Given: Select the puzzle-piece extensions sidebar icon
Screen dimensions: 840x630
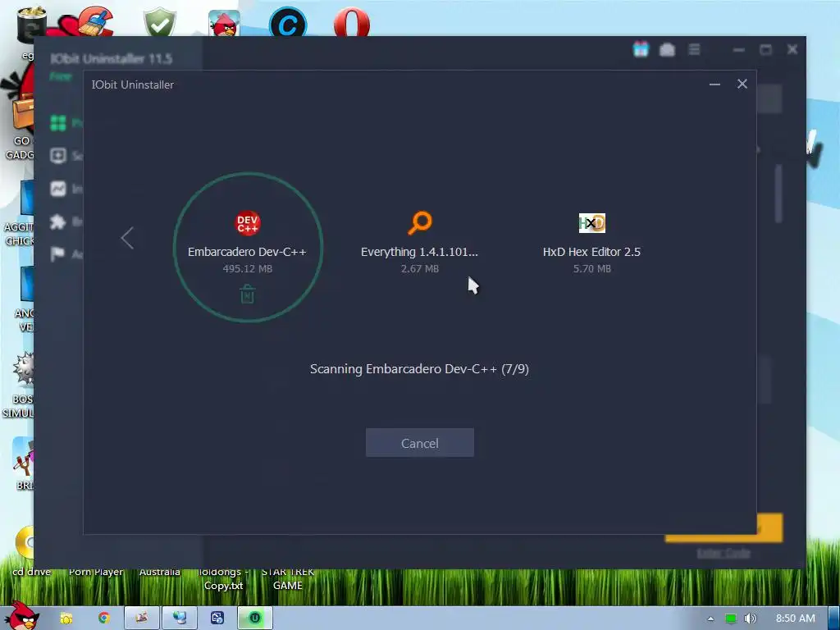Looking at the screenshot, I should (58, 221).
